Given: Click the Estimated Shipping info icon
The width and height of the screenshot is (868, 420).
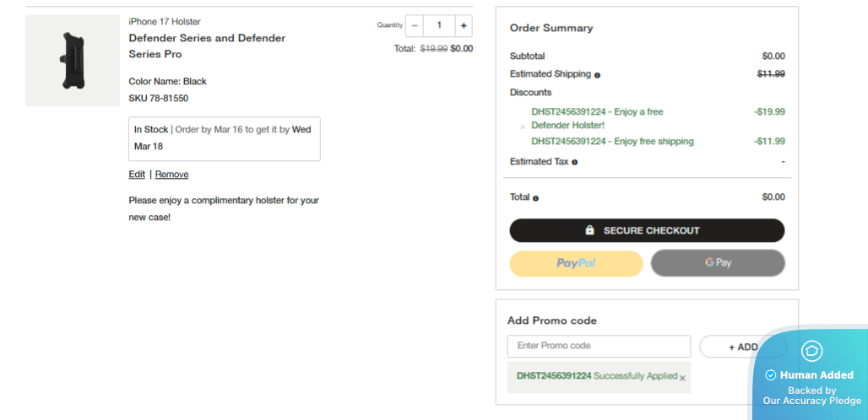Looking at the screenshot, I should tap(597, 75).
